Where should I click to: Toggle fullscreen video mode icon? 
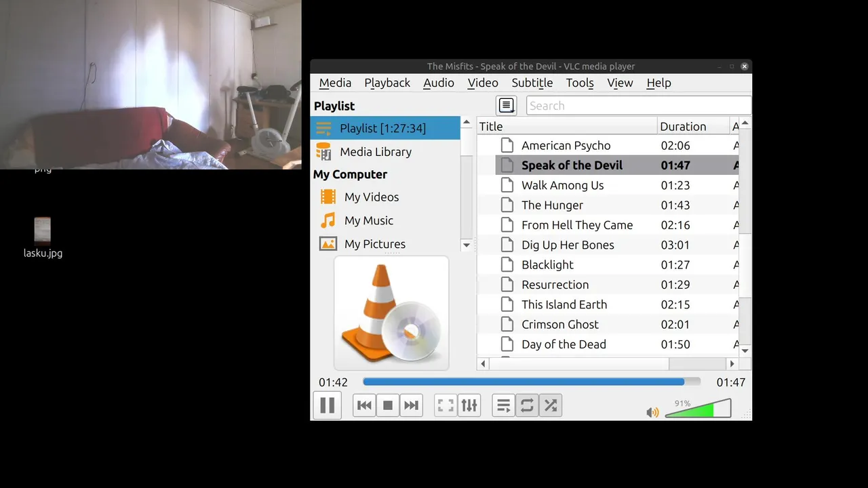point(446,405)
